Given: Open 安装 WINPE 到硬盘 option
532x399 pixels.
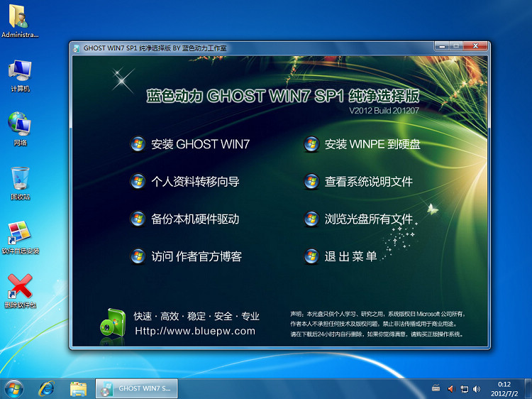Looking at the screenshot, I should pos(372,144).
